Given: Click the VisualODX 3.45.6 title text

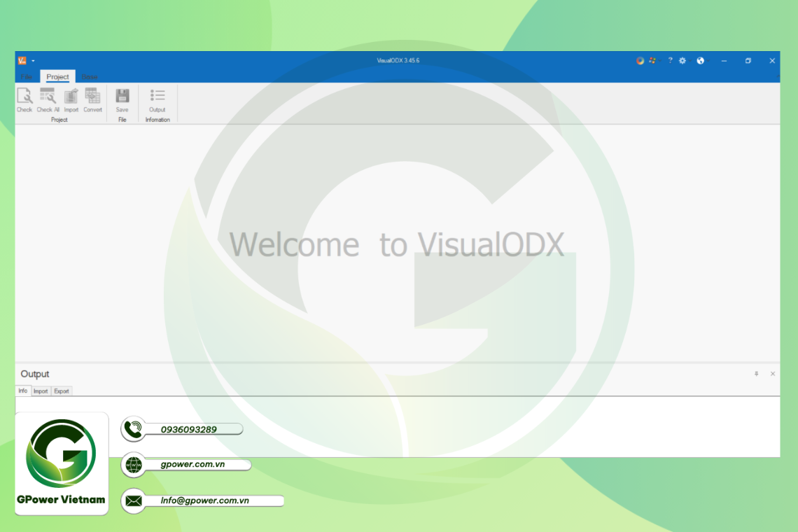Looking at the screenshot, I should (398, 61).
